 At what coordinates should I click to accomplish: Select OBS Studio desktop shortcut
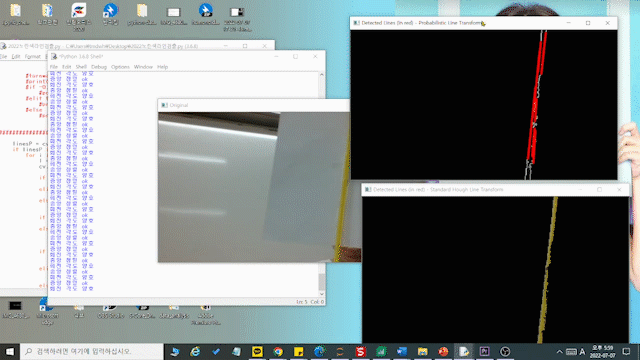pyautogui.click(x=110, y=311)
